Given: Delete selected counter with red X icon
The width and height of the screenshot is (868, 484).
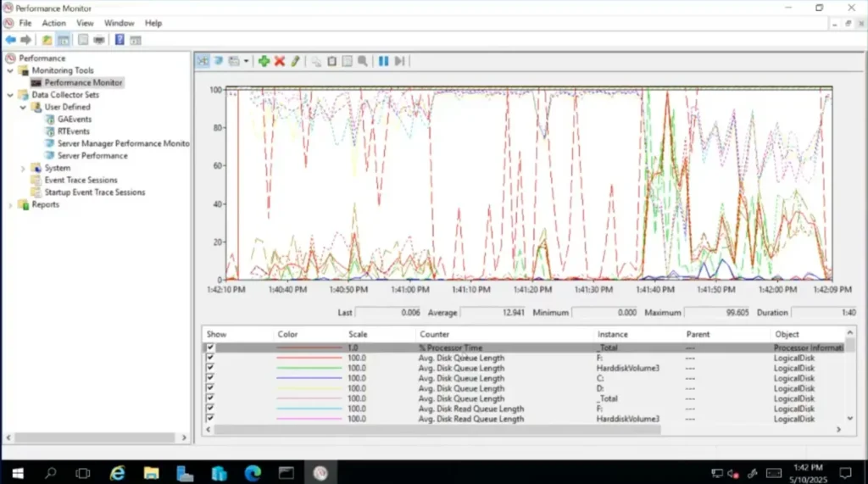Looking at the screenshot, I should pyautogui.click(x=279, y=61).
